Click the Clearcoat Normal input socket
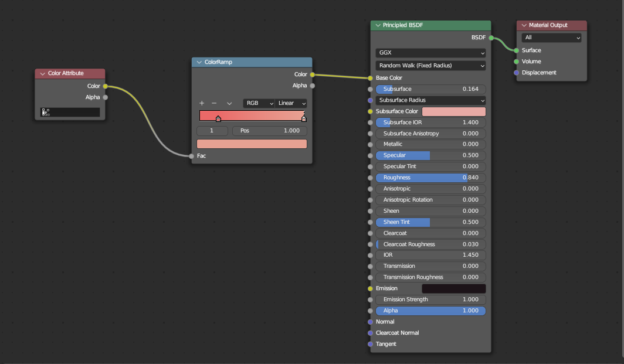This screenshot has width=624, height=364. (x=371, y=333)
